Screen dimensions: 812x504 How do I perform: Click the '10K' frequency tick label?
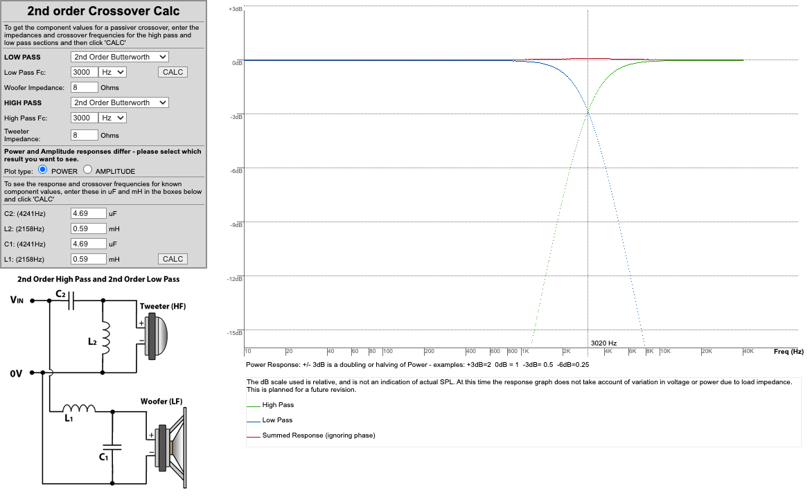click(665, 352)
